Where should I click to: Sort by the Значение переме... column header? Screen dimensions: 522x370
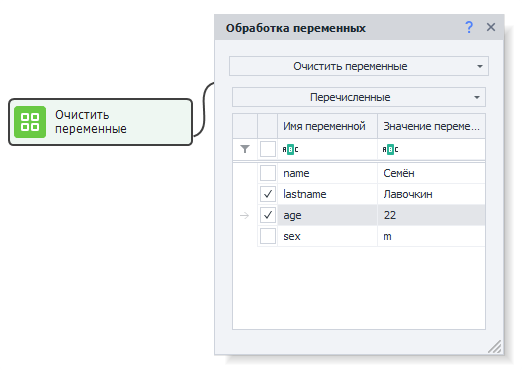[431, 126]
